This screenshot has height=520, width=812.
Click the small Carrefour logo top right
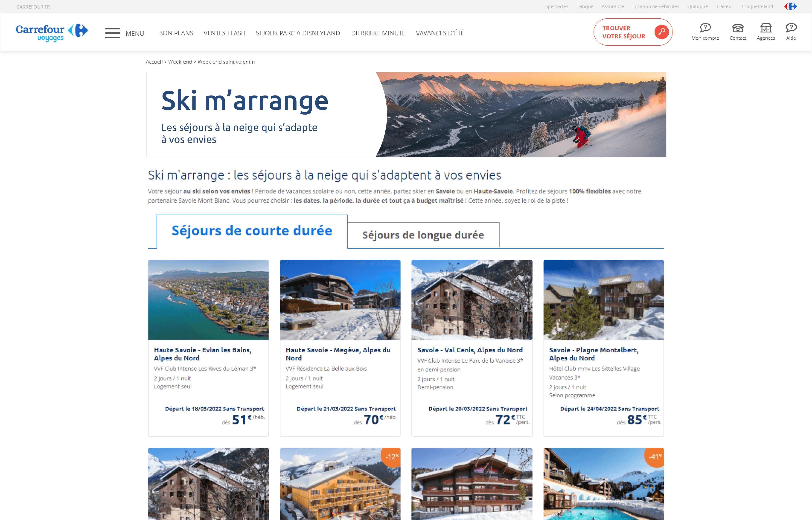pos(790,6)
